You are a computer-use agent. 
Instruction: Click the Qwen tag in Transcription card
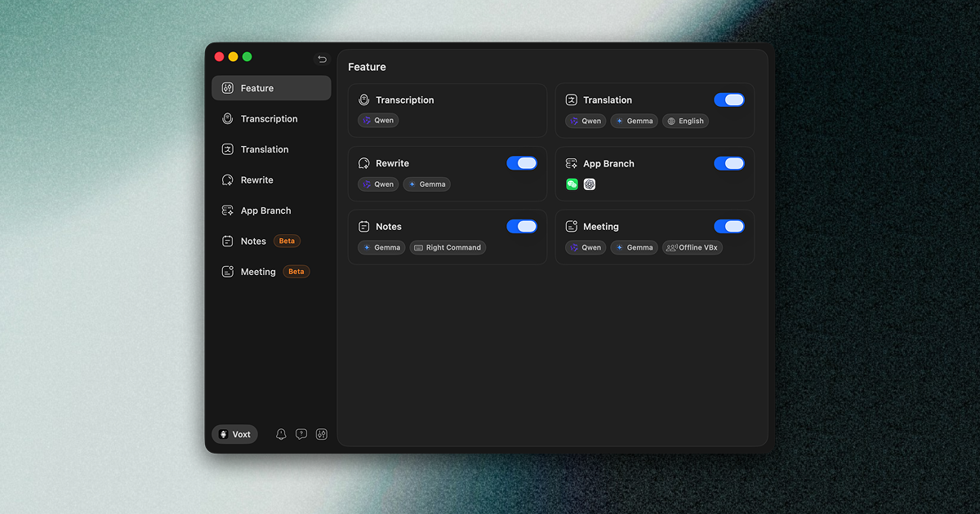point(378,121)
